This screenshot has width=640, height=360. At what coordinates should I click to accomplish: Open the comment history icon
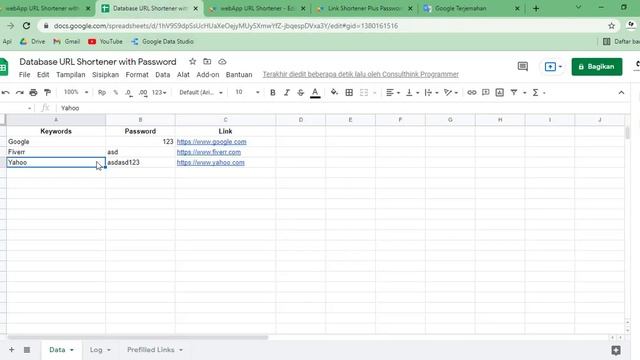[522, 66]
